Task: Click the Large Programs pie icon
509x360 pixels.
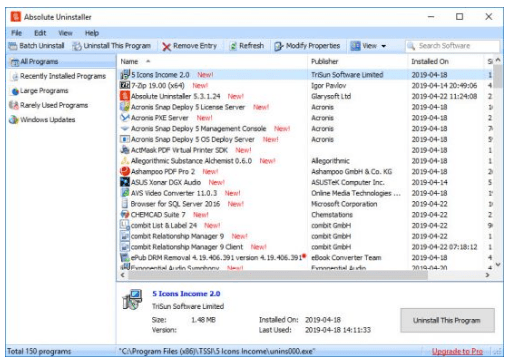Action: click(15, 91)
